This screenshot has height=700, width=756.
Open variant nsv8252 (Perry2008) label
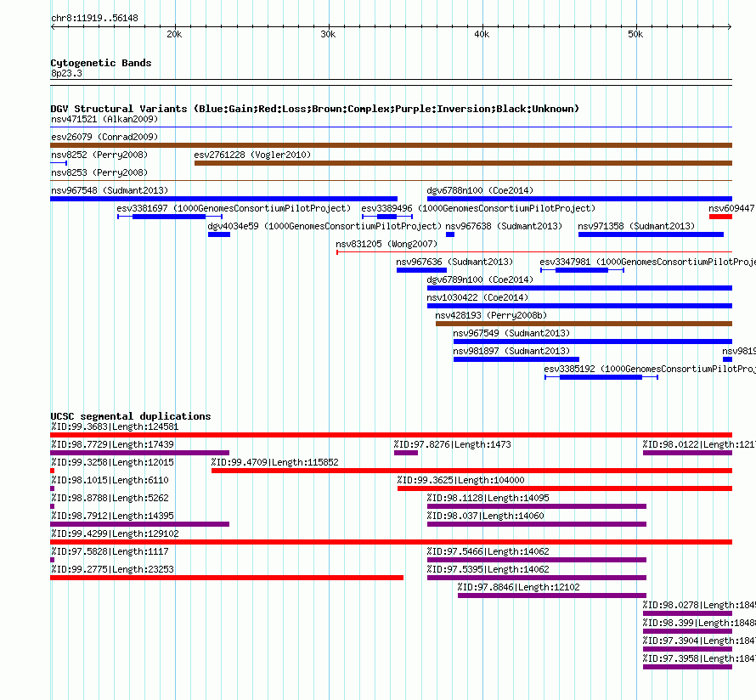pyautogui.click(x=99, y=155)
